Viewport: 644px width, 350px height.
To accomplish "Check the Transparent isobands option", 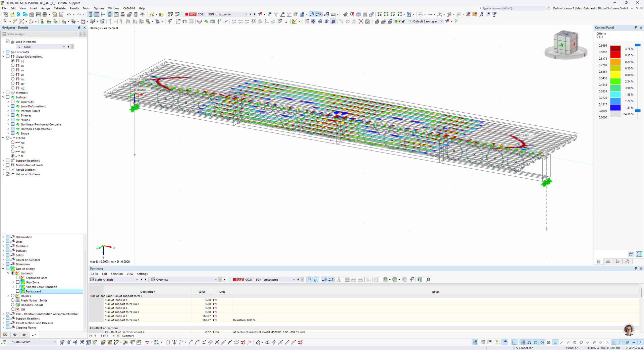I will pyautogui.click(x=18, y=291).
